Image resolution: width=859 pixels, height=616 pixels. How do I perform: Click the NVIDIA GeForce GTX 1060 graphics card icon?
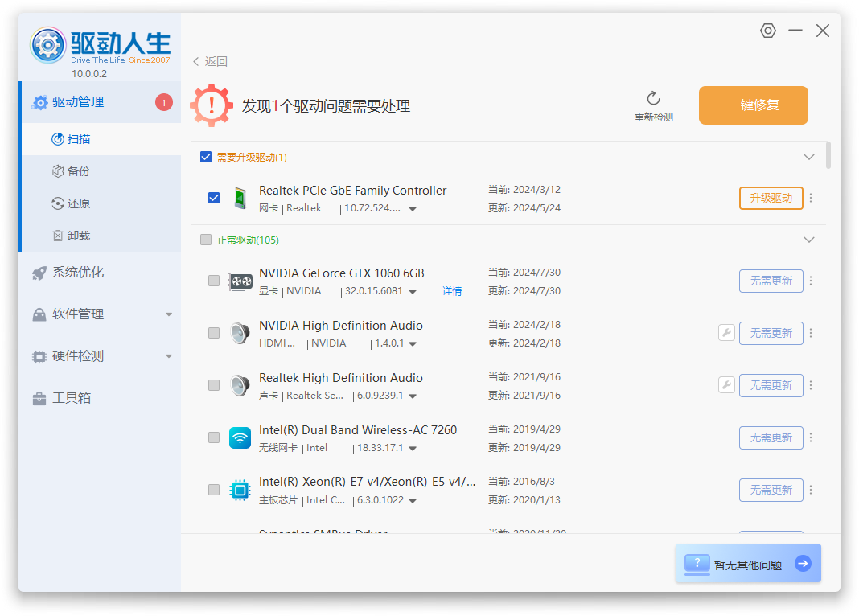(240, 281)
